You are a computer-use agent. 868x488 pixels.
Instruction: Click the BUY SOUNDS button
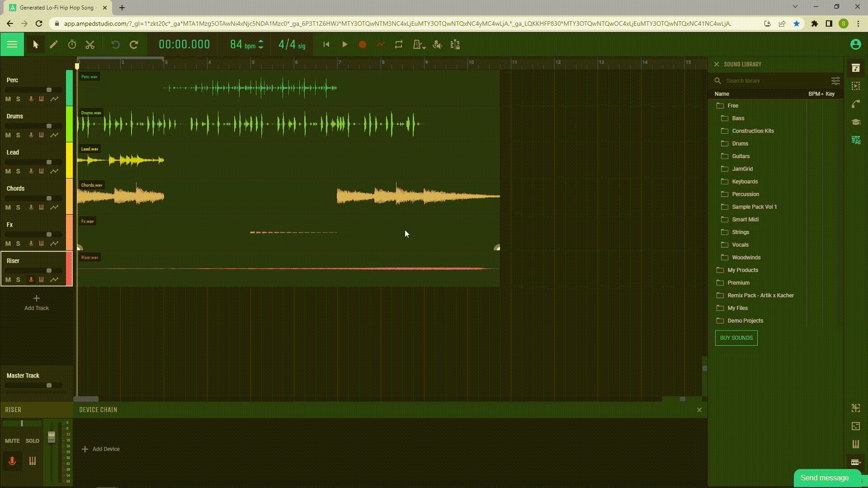click(736, 338)
